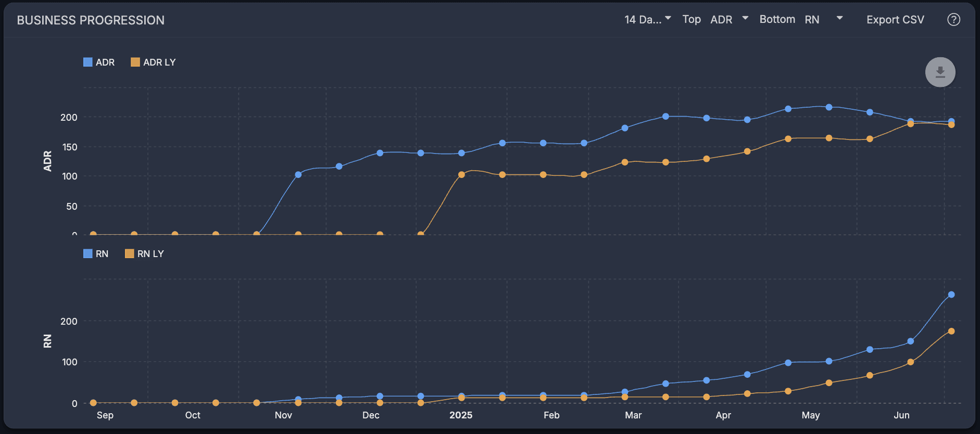Click the last orange RN LY data point
The image size is (980, 434).
[x=951, y=331]
